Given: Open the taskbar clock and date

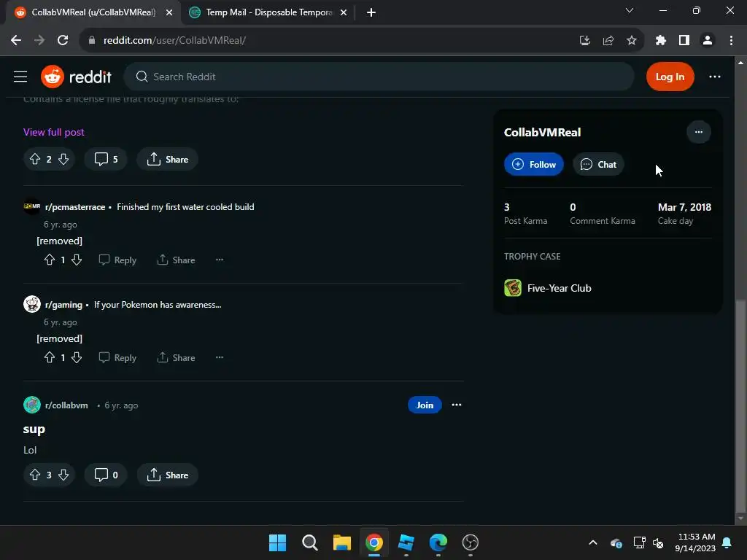Looking at the screenshot, I should (695, 542).
